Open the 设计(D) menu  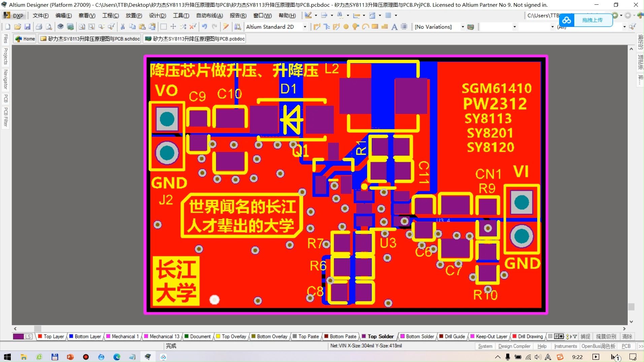tap(157, 15)
